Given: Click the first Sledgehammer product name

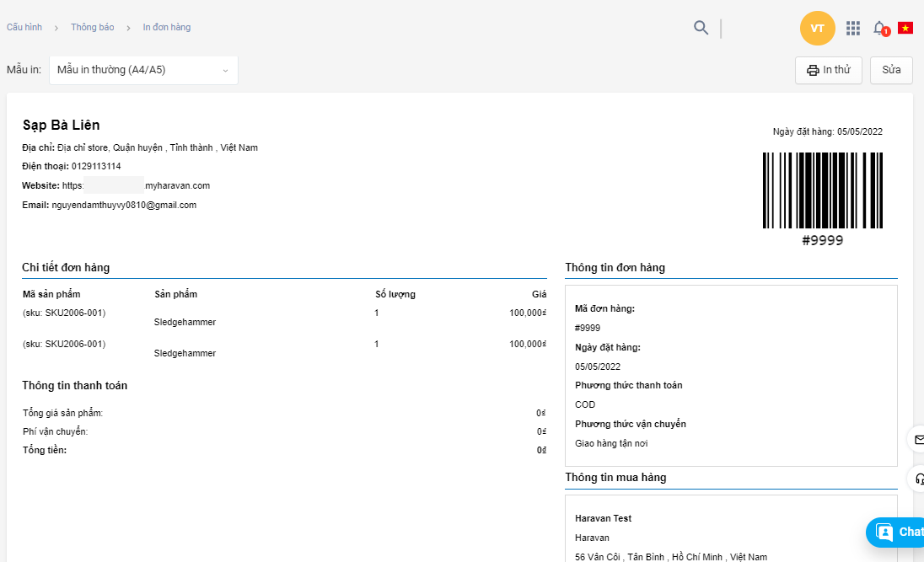Looking at the screenshot, I should [x=185, y=322].
